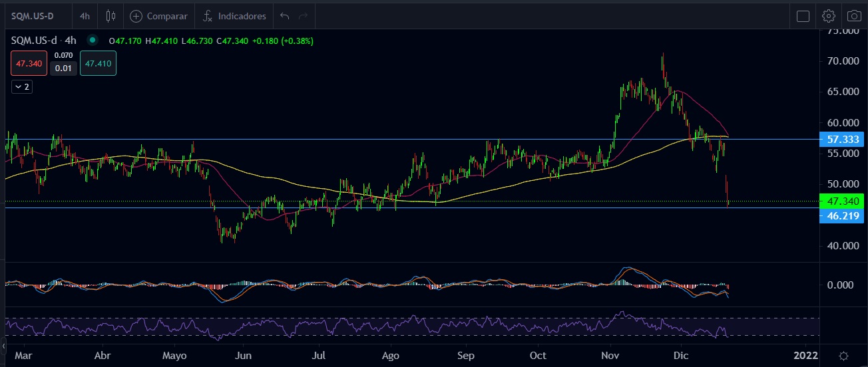Click the red sell price 47.340 button
The image size is (868, 367).
29,63
